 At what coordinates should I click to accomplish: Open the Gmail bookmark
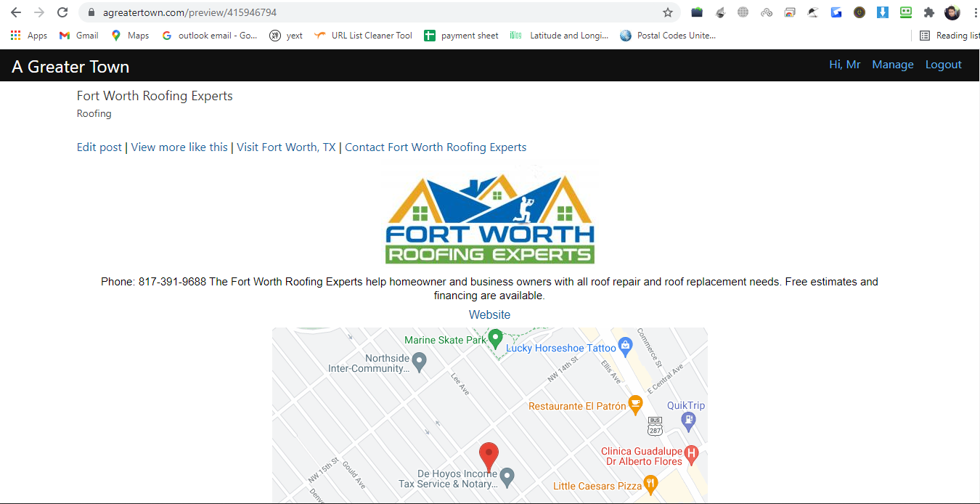click(x=79, y=35)
